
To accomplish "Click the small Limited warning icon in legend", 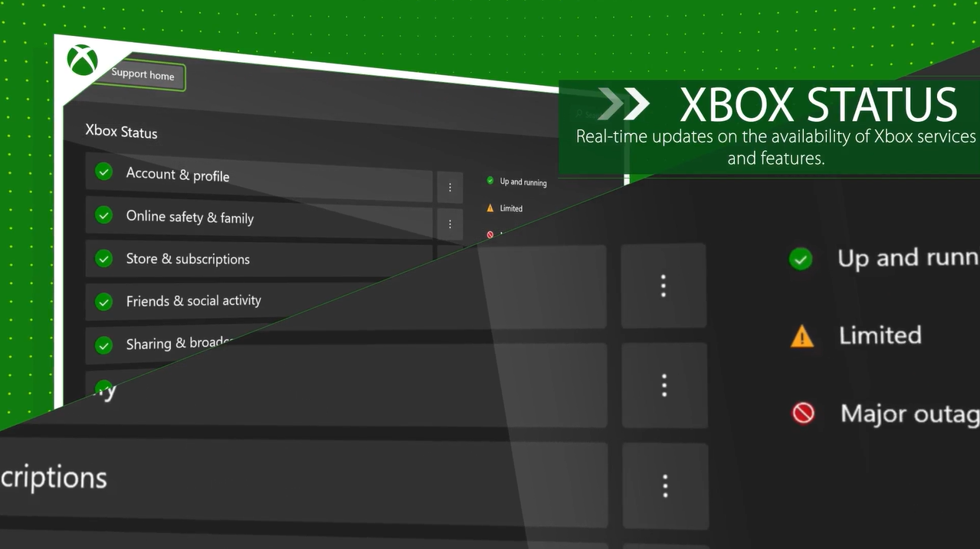I will (x=490, y=208).
